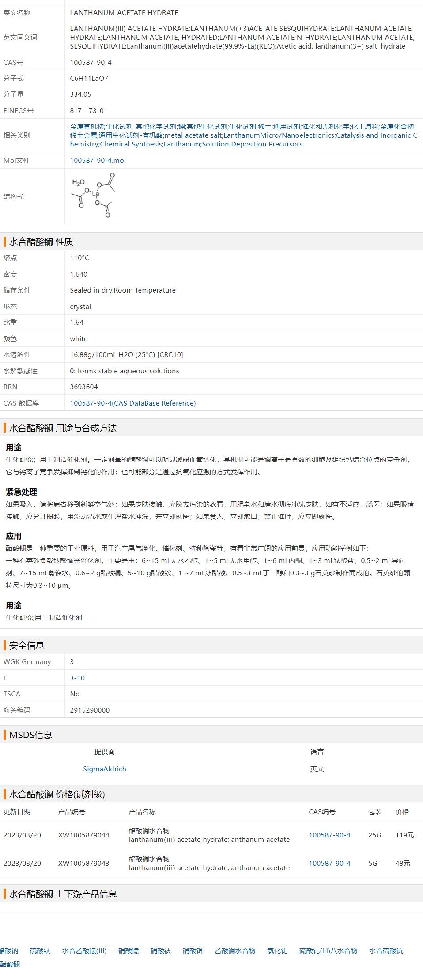Select the Solution Deposition Precursors link
The image size is (423, 980).
pos(252,144)
